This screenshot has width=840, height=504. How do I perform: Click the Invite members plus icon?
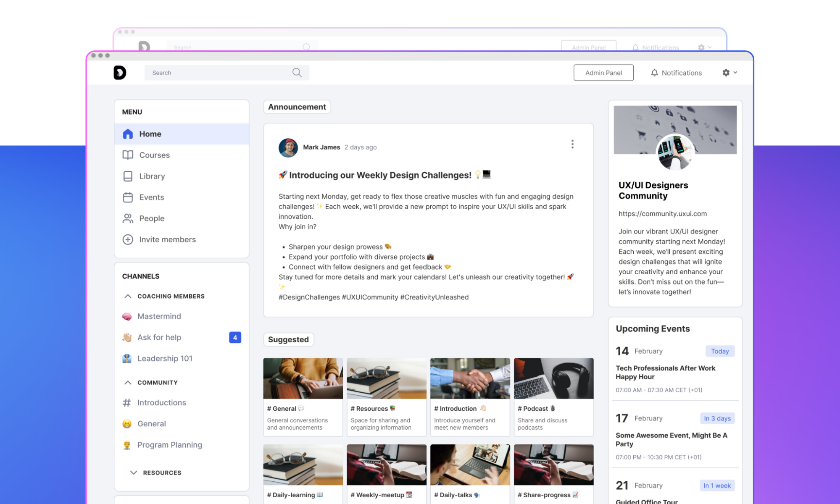[x=128, y=239]
